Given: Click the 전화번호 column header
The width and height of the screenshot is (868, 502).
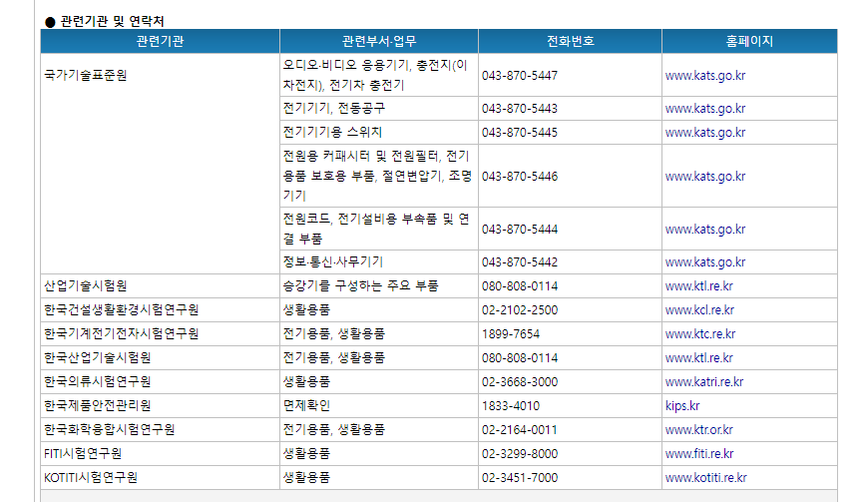Looking at the screenshot, I should click(x=570, y=41).
